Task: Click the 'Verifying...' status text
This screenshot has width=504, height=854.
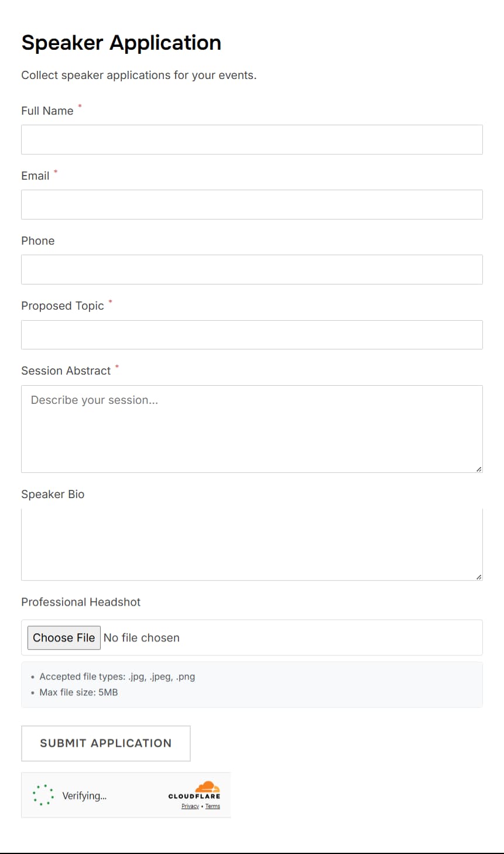Action: click(84, 795)
